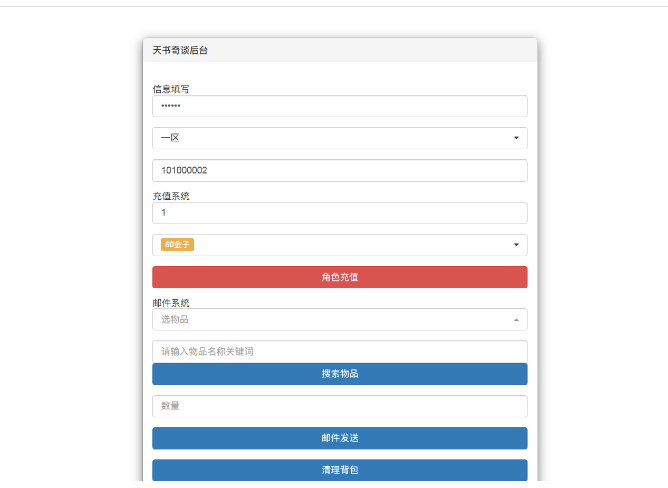Click the 充值系统 quantity field showing 1

coord(339,213)
